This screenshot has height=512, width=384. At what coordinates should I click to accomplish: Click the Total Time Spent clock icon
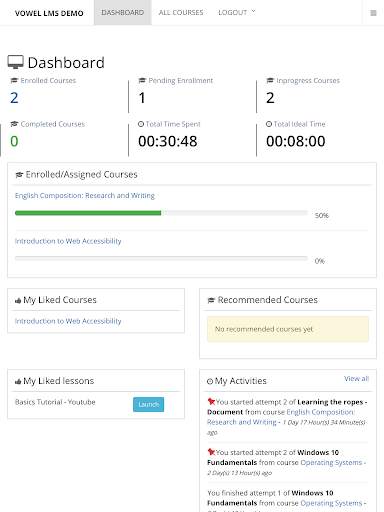pyautogui.click(x=141, y=124)
